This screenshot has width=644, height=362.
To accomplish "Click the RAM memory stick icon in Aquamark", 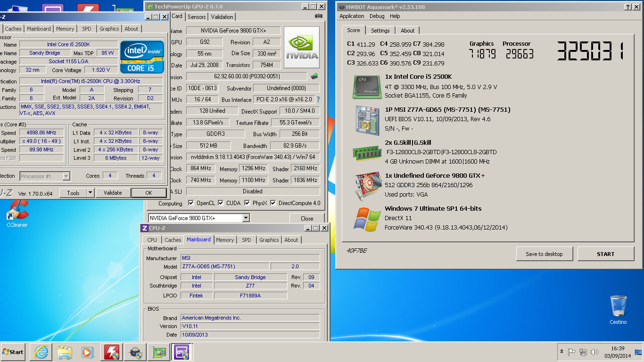I will tap(367, 153).
